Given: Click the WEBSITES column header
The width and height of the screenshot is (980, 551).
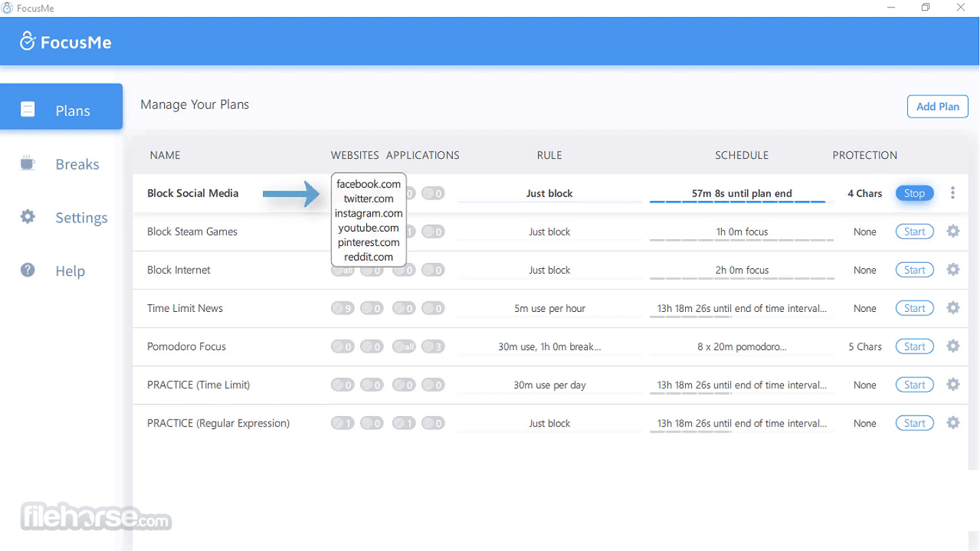Looking at the screenshot, I should (x=355, y=155).
